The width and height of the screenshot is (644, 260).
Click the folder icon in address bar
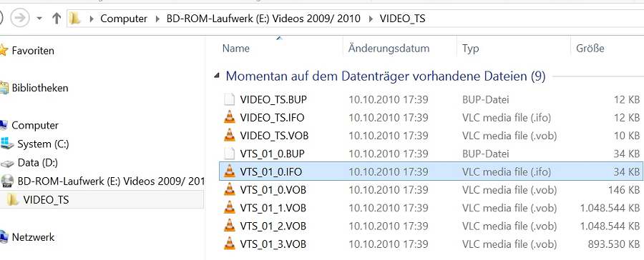click(75, 19)
